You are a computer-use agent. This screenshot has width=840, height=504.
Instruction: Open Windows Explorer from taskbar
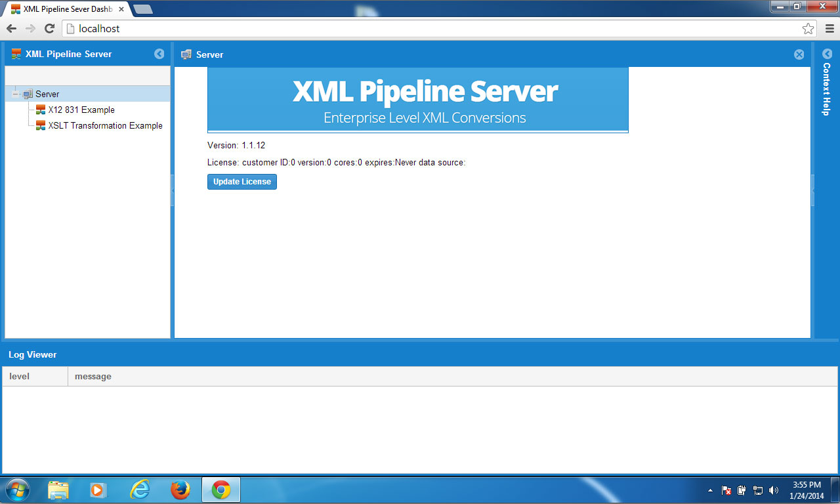[58, 490]
